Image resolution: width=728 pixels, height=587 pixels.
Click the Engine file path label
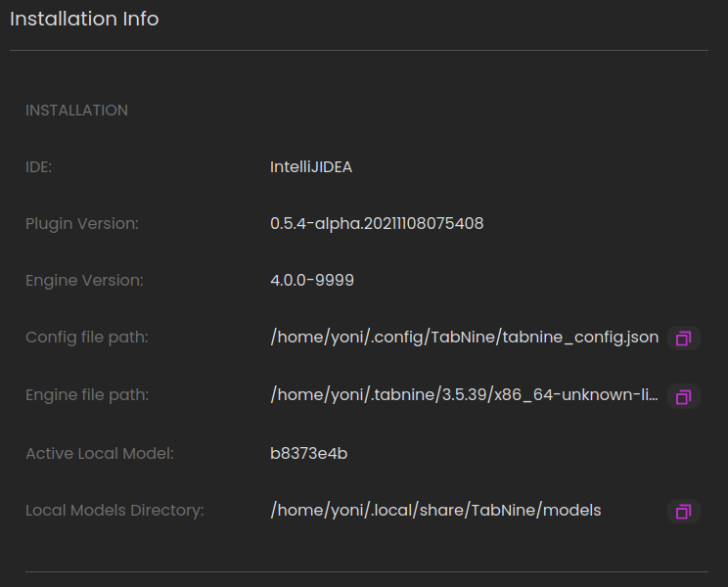87,395
